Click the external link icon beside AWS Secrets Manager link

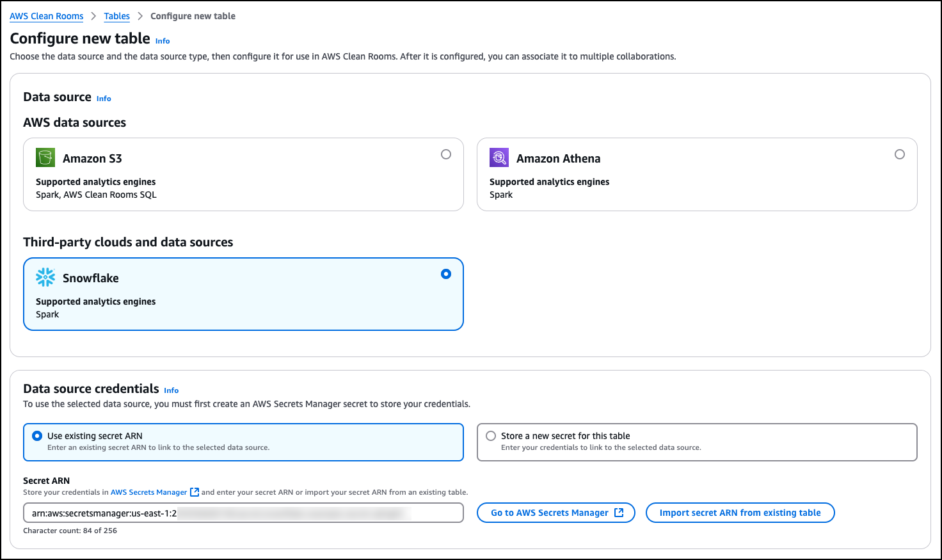pyautogui.click(x=195, y=492)
